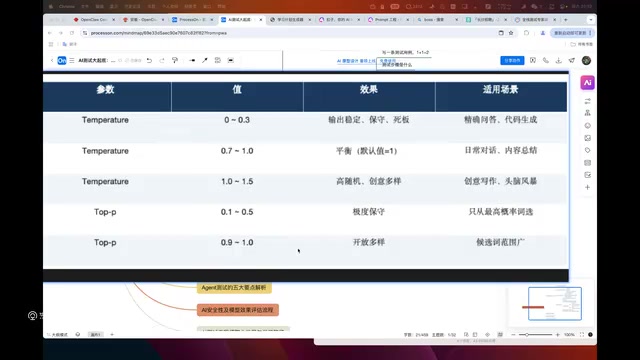Viewport: 640px width, 360px height.
Task: Download the mind map file
Action: [559, 60]
